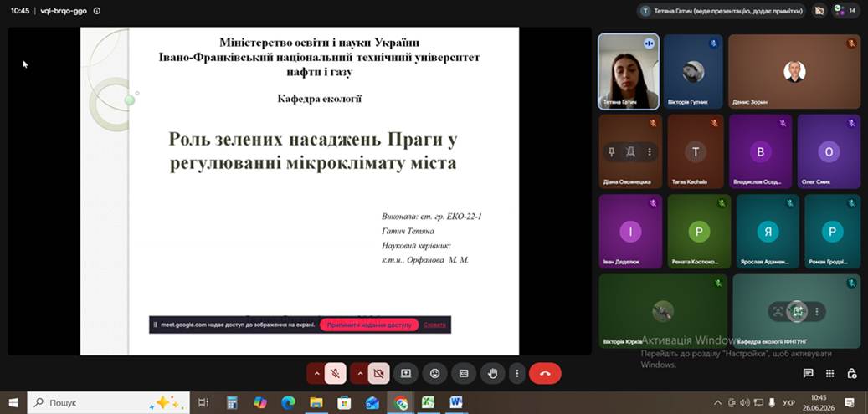Screen dimensions: 868x414
Task: Click the presentation chip icon next to participants
Action: tap(819, 11)
